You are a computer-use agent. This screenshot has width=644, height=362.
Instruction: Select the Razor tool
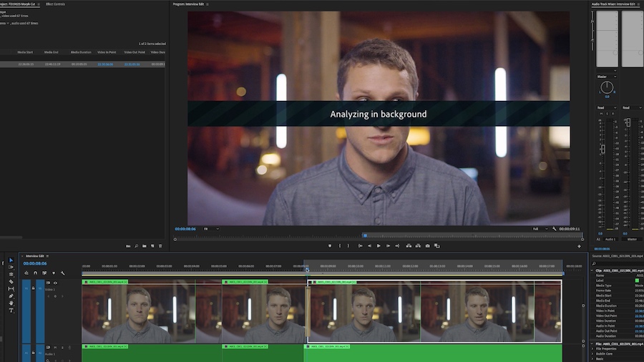click(x=11, y=282)
